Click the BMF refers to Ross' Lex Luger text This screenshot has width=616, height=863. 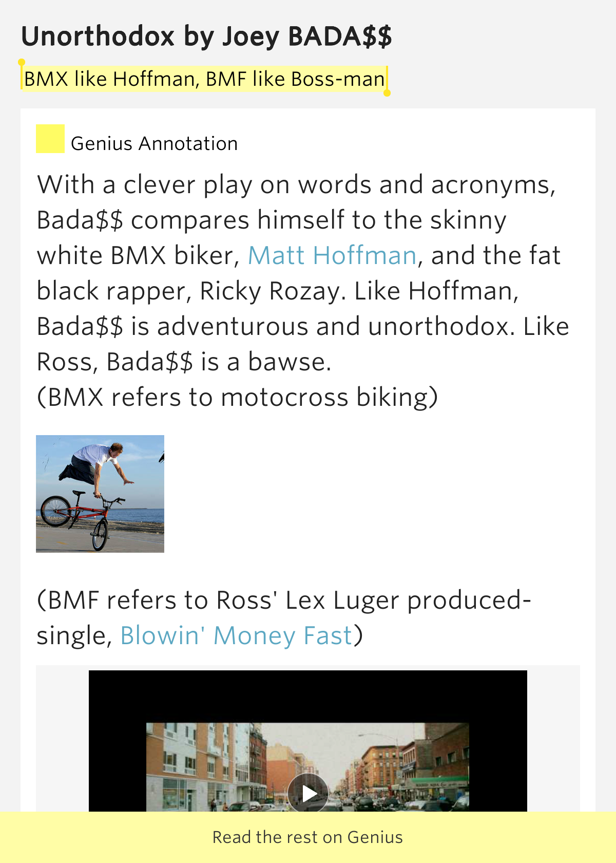pos(283,600)
